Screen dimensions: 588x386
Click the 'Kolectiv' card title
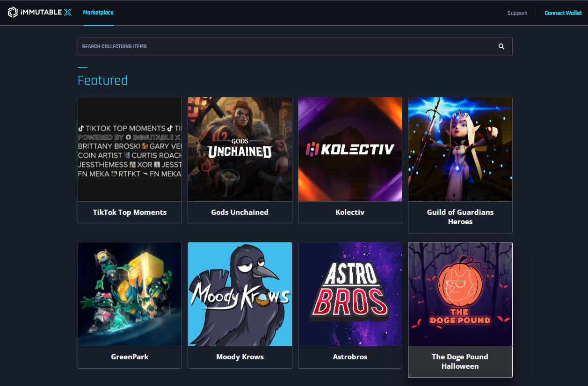(350, 212)
